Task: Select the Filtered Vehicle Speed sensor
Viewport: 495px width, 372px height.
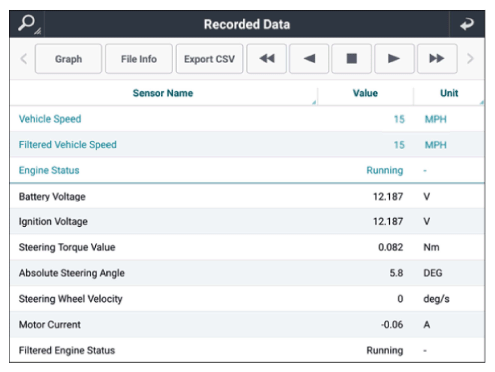Action: 247,145
